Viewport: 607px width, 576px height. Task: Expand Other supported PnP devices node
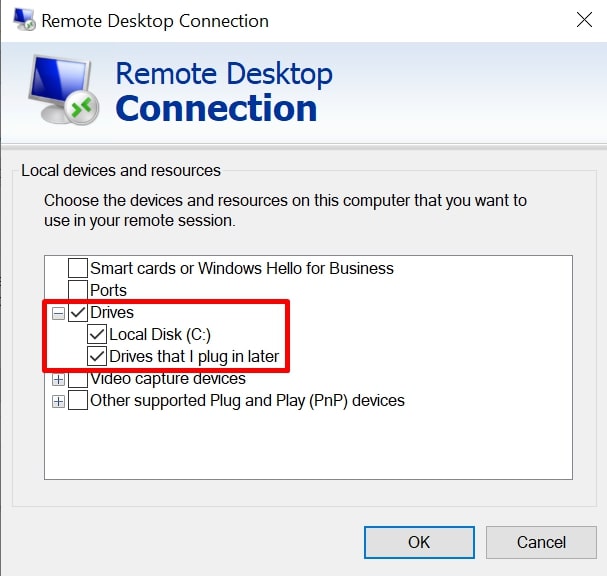point(58,401)
